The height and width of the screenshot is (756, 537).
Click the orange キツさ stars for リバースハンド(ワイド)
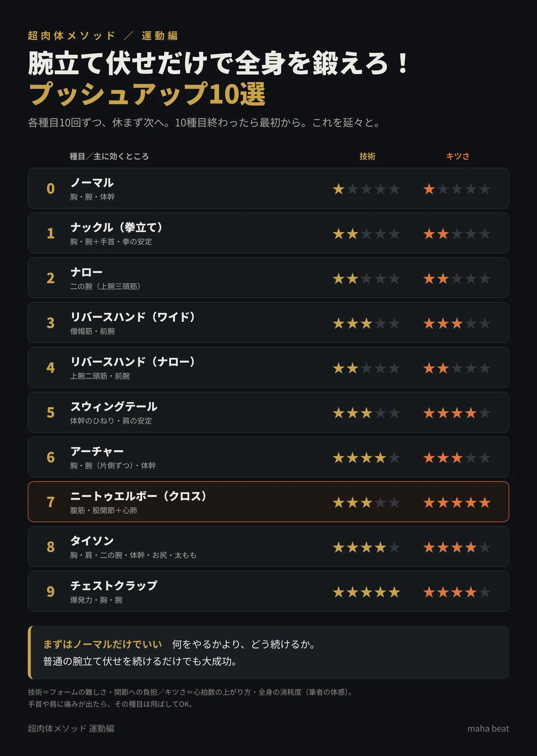(457, 323)
